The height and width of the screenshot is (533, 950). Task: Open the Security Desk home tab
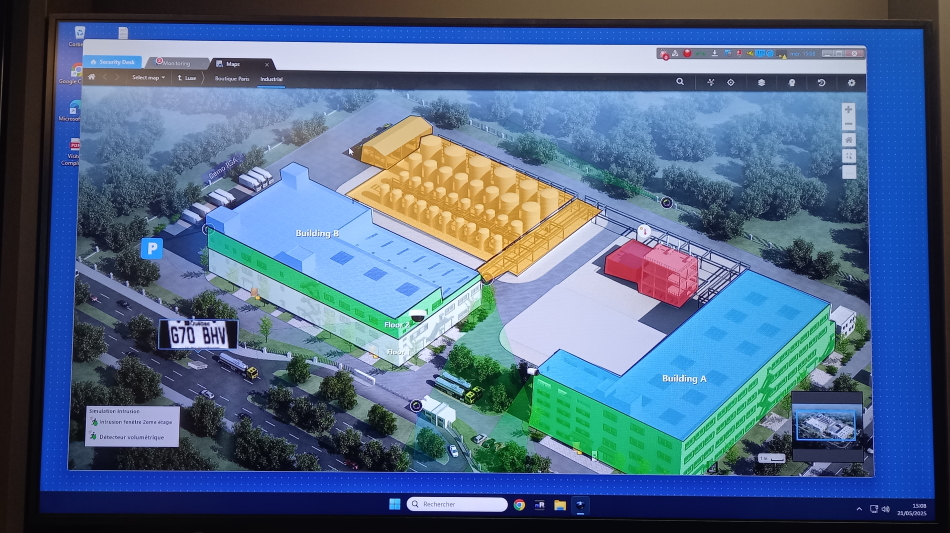tap(113, 62)
